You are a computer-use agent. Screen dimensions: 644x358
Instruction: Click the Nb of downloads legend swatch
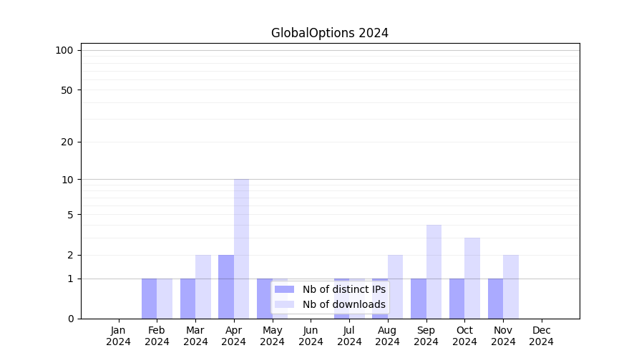click(284, 304)
